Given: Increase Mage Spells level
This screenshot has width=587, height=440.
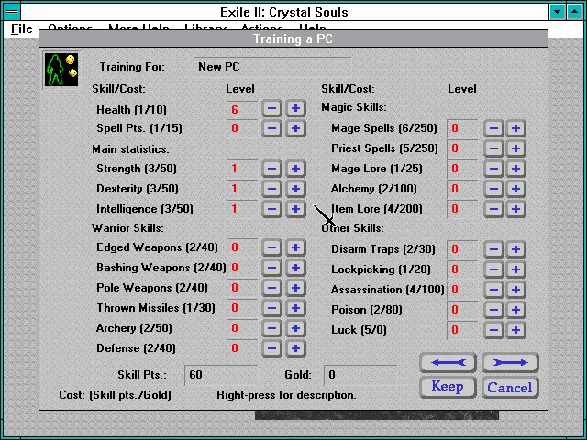Looking at the screenshot, I should tap(515, 128).
